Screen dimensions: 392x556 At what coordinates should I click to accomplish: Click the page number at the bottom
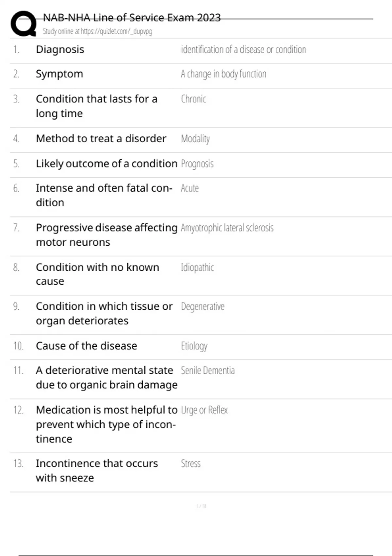[x=201, y=506]
